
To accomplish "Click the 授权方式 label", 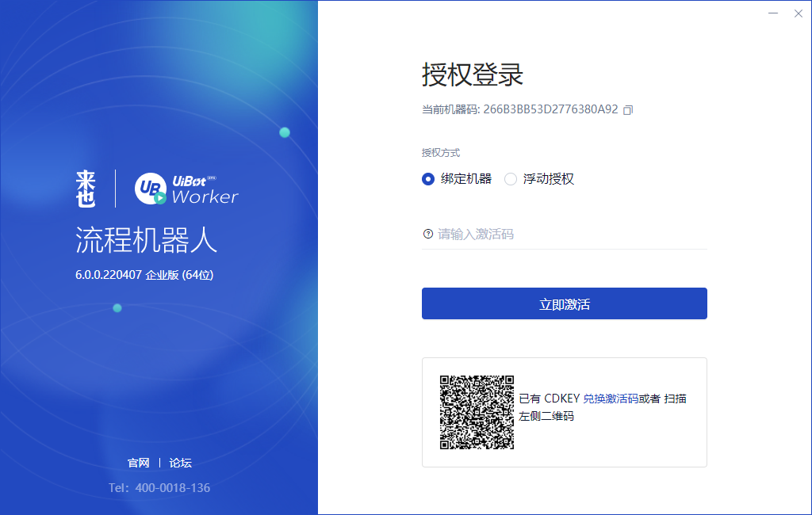I will coord(441,153).
